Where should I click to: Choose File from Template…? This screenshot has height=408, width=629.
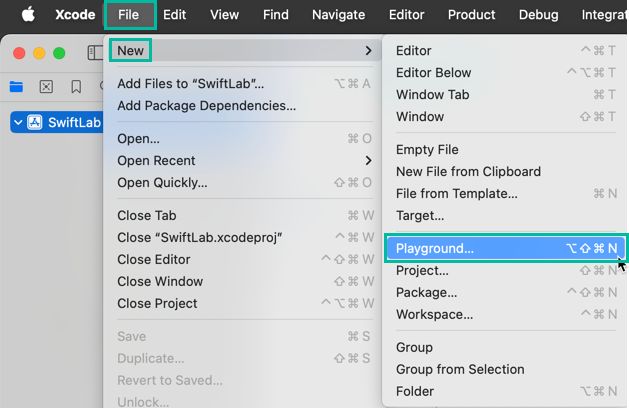[505, 194]
